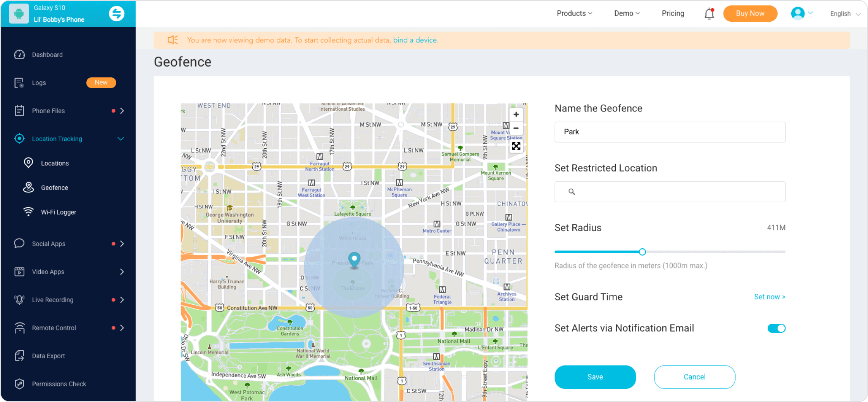Click the user account avatar
The image size is (868, 402).
(797, 14)
